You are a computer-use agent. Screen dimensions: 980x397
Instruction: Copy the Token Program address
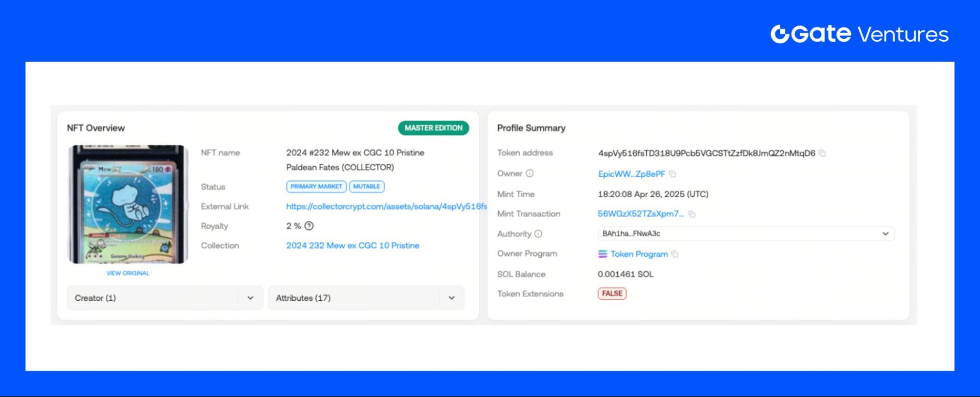click(x=675, y=254)
